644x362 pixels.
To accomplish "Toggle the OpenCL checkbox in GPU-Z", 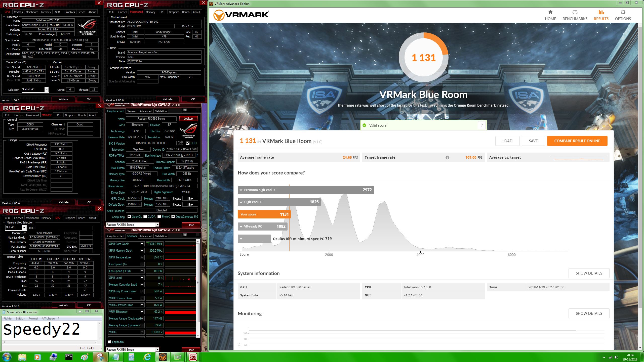I will click(x=129, y=217).
